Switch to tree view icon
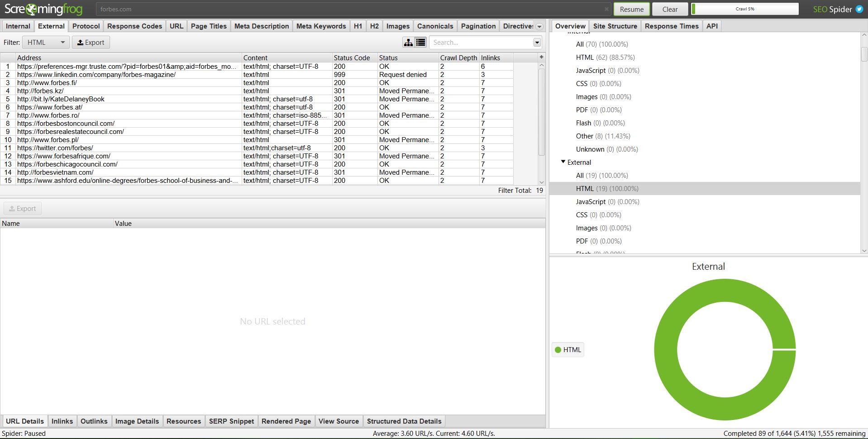Image resolution: width=868 pixels, height=439 pixels. coord(408,43)
